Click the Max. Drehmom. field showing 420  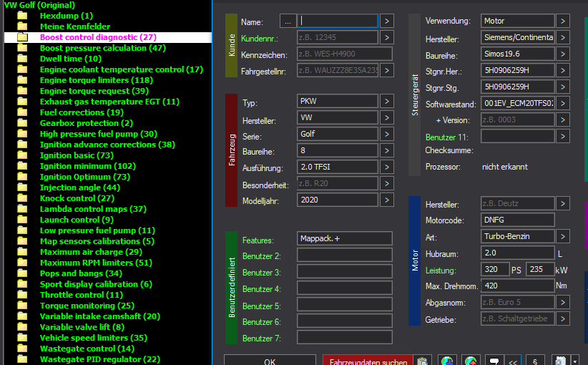click(x=517, y=286)
